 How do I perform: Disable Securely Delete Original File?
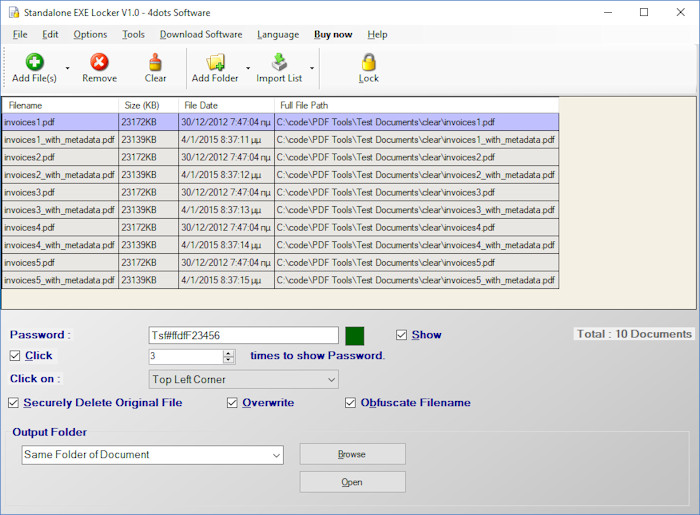click(14, 403)
